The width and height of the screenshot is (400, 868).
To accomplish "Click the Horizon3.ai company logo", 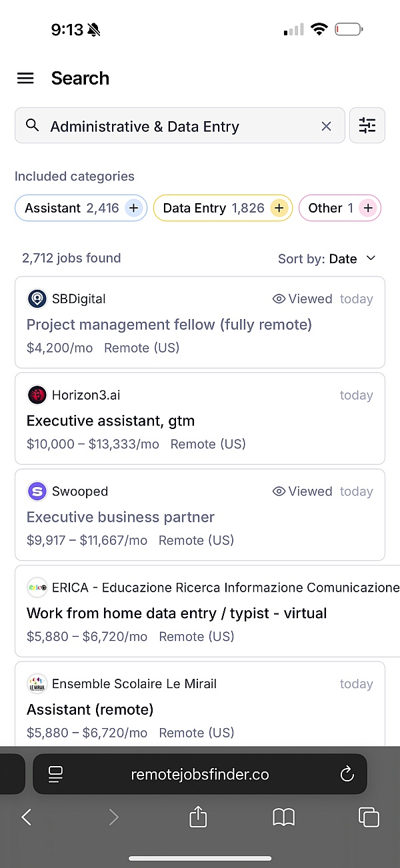I will point(37,395).
